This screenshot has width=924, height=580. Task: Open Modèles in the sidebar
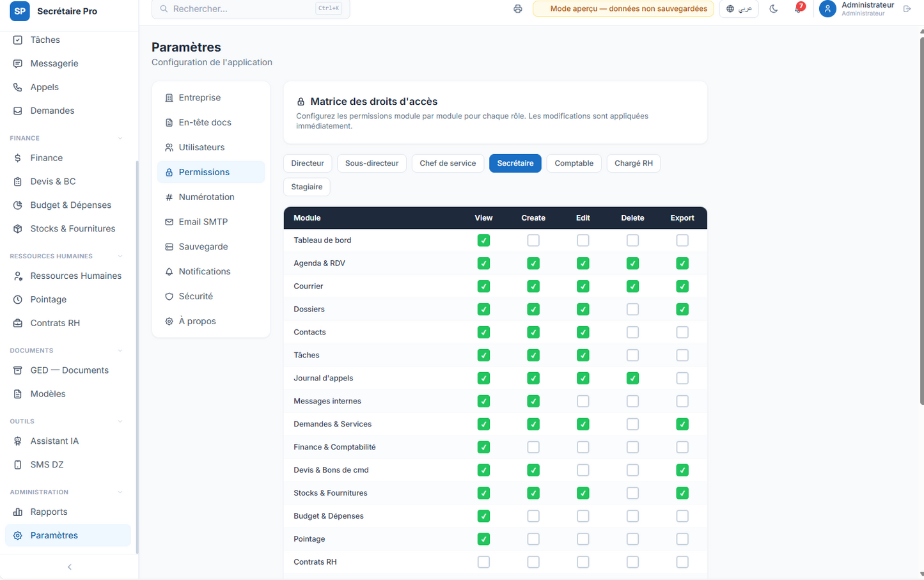point(68,395)
